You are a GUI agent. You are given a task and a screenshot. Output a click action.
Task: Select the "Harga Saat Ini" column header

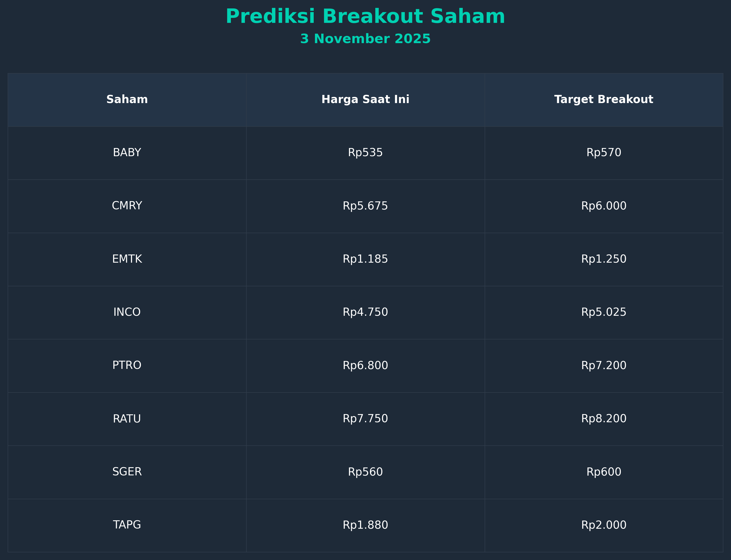(x=365, y=100)
